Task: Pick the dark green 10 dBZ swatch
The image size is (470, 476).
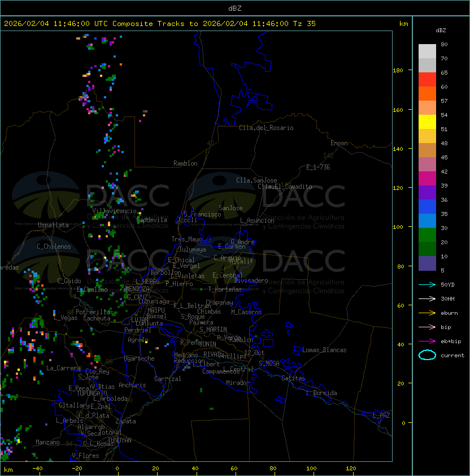Action: pos(427,249)
